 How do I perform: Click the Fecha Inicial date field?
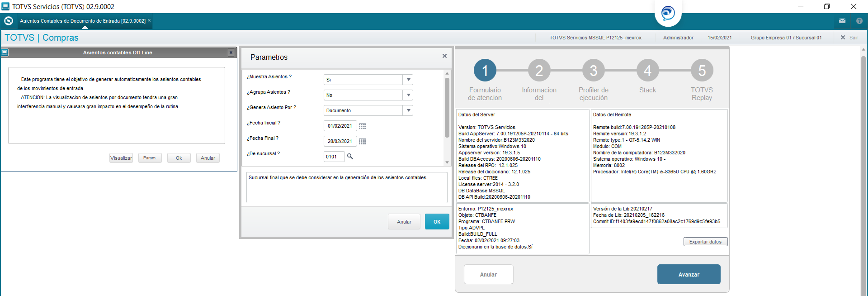340,126
